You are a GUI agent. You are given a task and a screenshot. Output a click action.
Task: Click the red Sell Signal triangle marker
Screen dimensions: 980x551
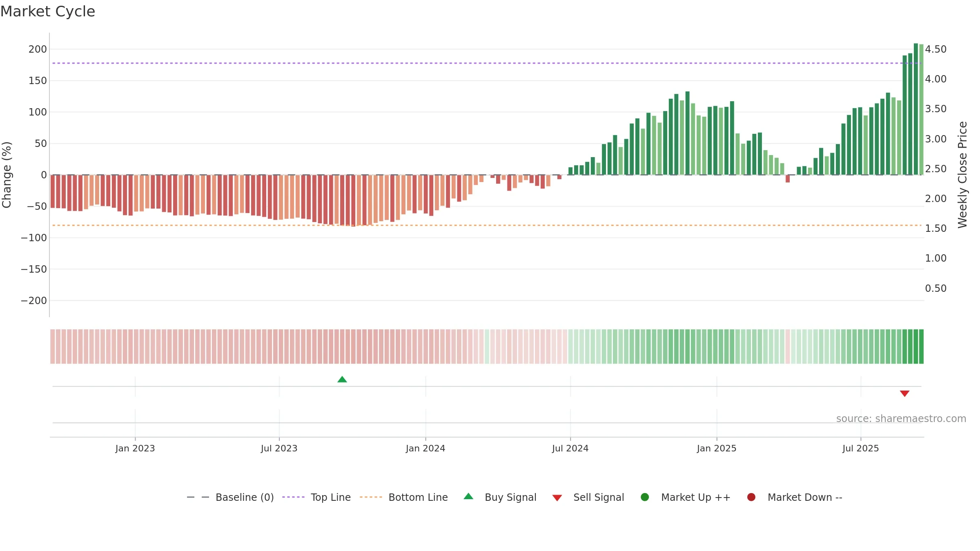coord(904,393)
